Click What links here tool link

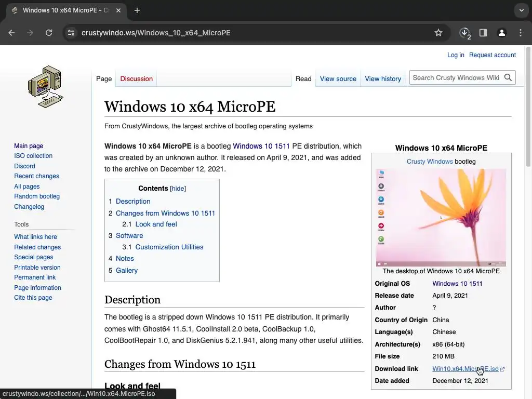(x=36, y=237)
